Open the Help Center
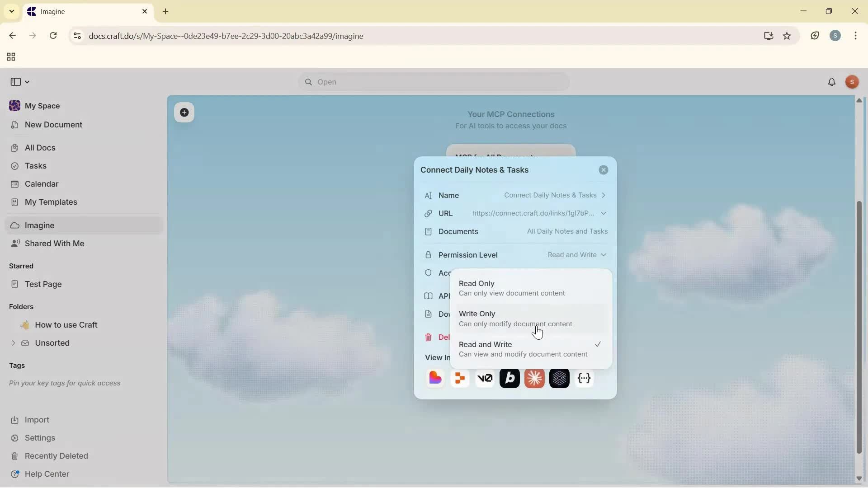 click(47, 474)
